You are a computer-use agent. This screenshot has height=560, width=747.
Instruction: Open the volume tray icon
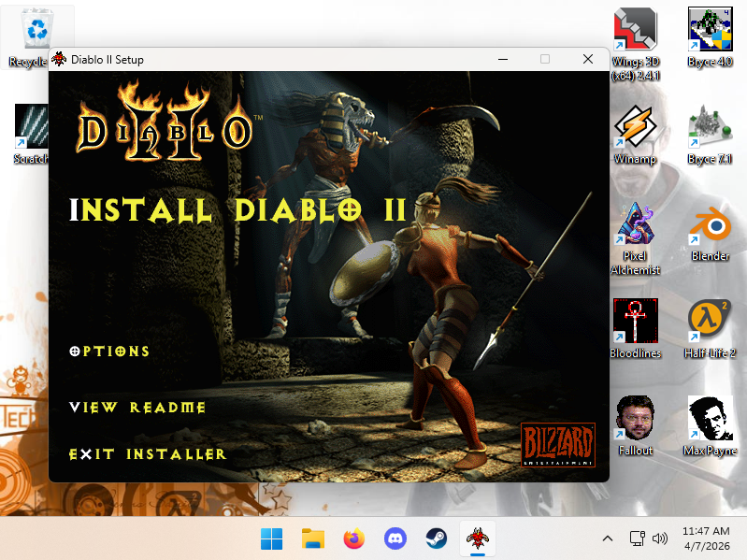[660, 538]
